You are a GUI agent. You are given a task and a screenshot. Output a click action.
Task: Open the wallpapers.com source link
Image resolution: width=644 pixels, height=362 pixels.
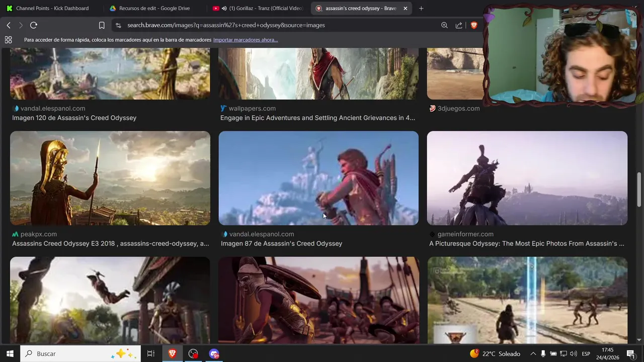click(x=252, y=108)
